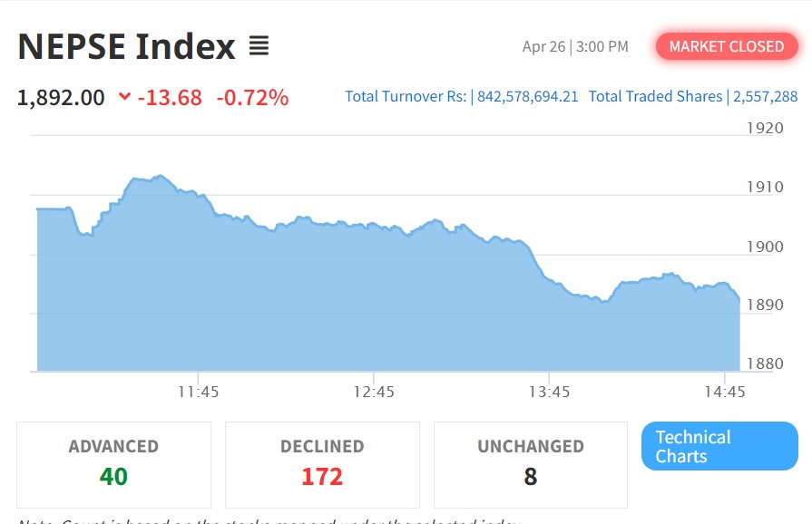The height and width of the screenshot is (524, 812).
Task: Click the 13:45 time axis label
Action: [549, 393]
